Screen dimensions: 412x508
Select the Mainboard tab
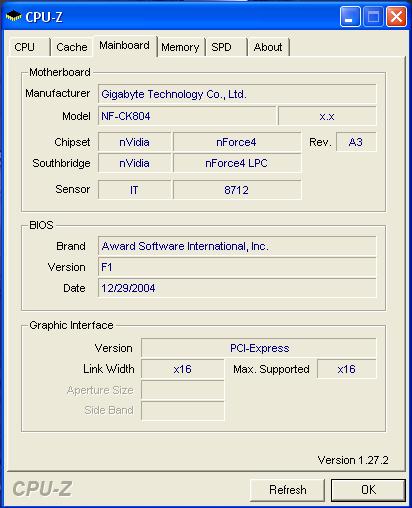pos(125,46)
